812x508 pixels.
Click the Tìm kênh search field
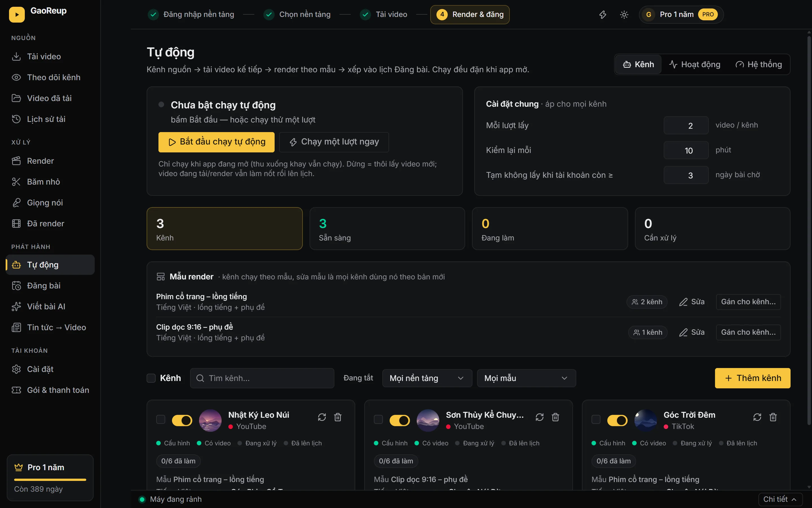(x=262, y=378)
